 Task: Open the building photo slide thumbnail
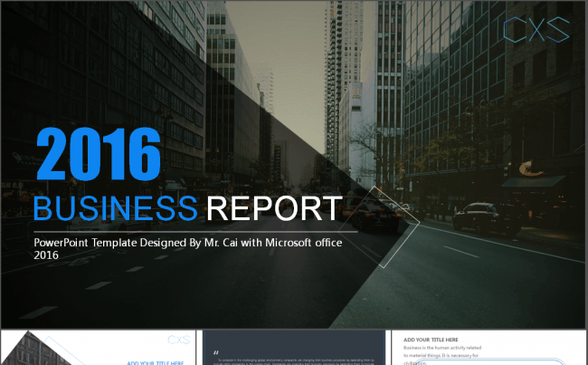point(99,348)
